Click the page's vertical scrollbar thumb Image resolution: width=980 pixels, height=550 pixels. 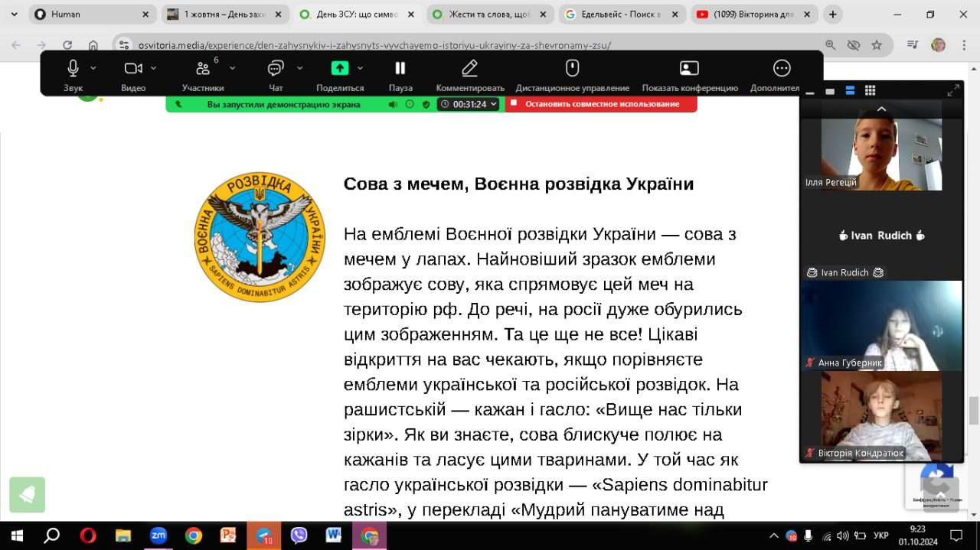pyautogui.click(x=973, y=410)
